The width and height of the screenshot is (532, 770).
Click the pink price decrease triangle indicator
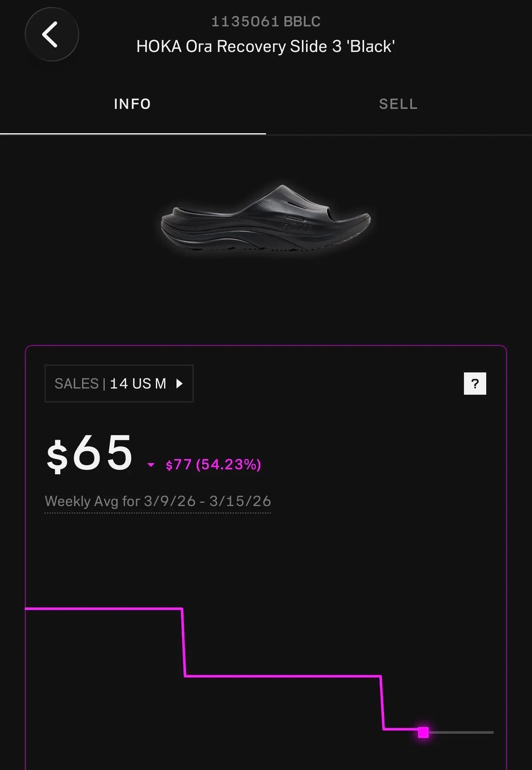(151, 465)
